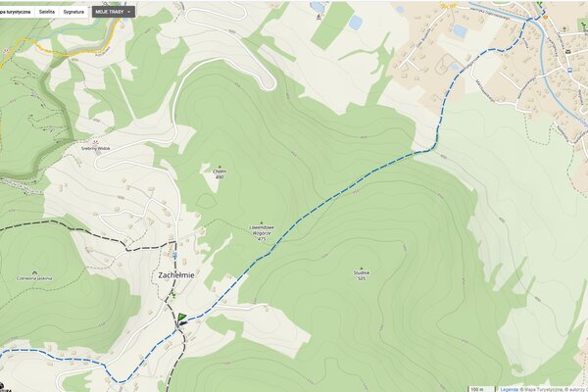The height and width of the screenshot is (392, 588).
Task: Click the blue bus stop icon in town
Action: click(x=570, y=70)
